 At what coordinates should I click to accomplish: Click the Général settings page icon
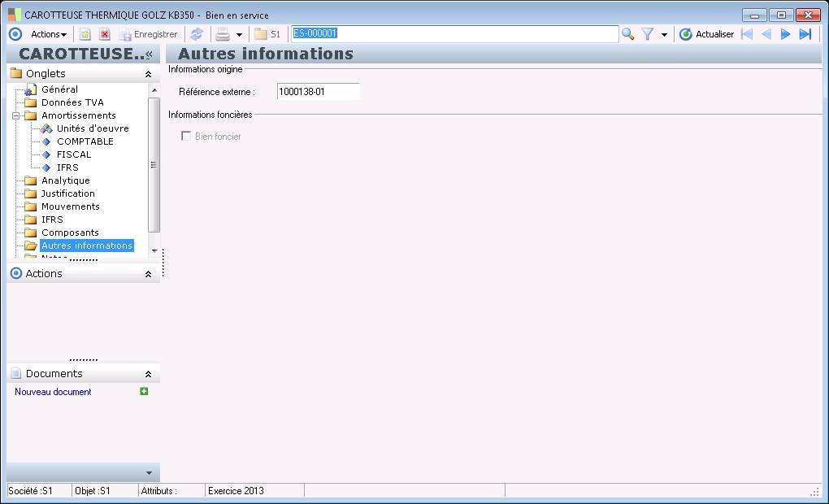(31, 90)
